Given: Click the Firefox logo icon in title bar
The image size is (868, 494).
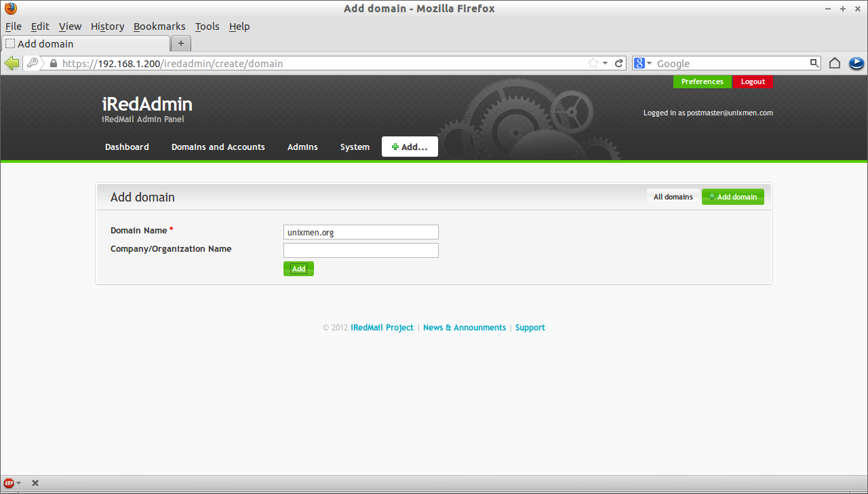Looking at the screenshot, I should point(10,9).
